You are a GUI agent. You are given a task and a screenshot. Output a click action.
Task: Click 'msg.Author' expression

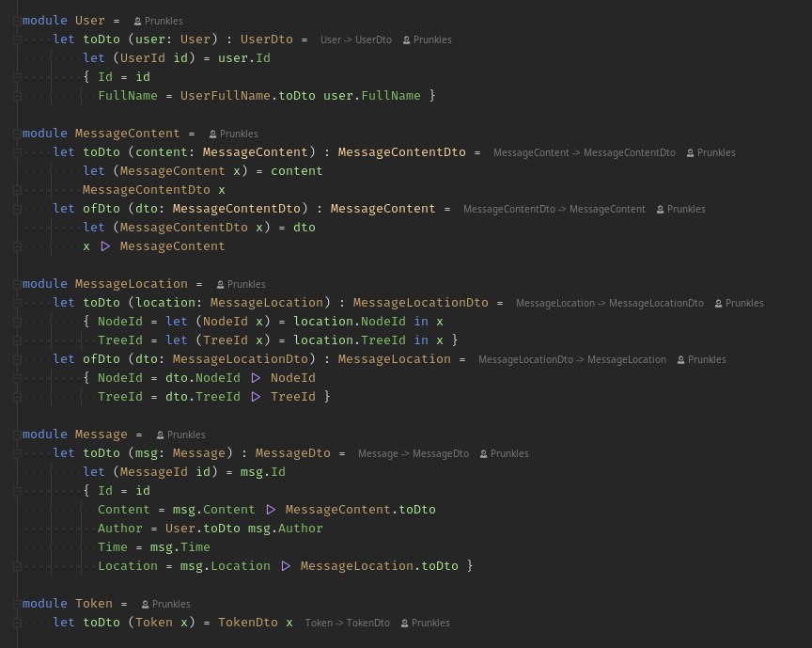click(x=286, y=529)
